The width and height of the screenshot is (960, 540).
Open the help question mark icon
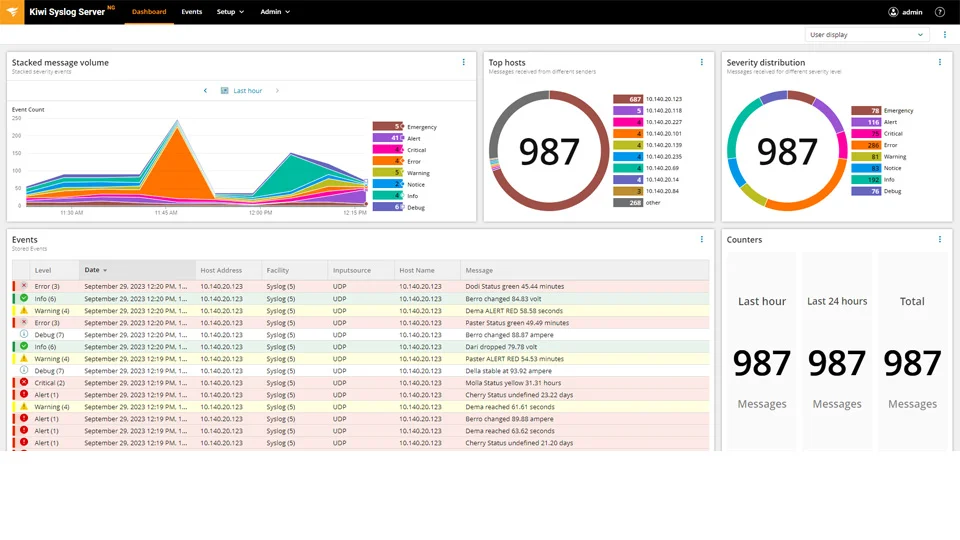(939, 12)
